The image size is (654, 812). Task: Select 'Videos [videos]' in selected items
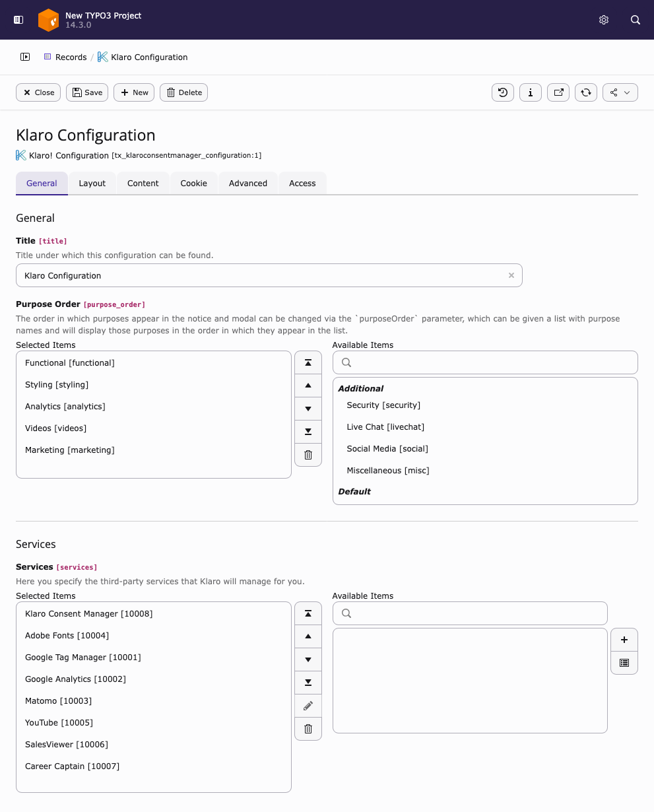coord(154,428)
